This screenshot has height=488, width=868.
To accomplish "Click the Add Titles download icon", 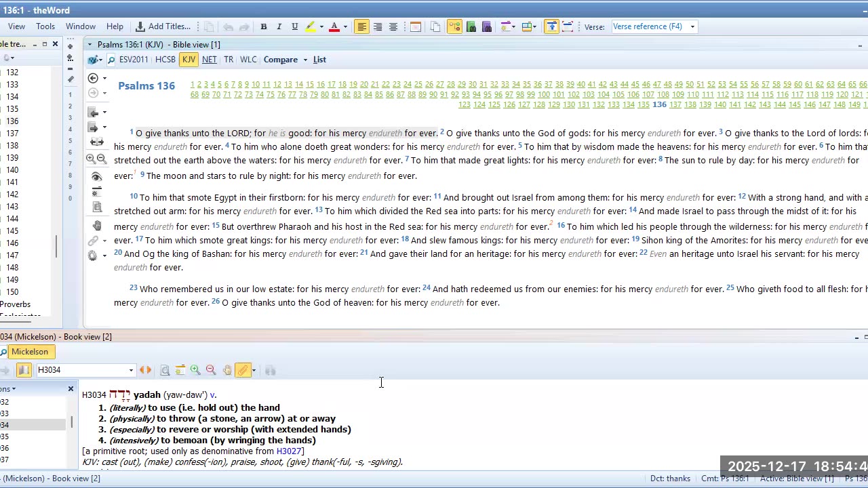I will click(140, 26).
